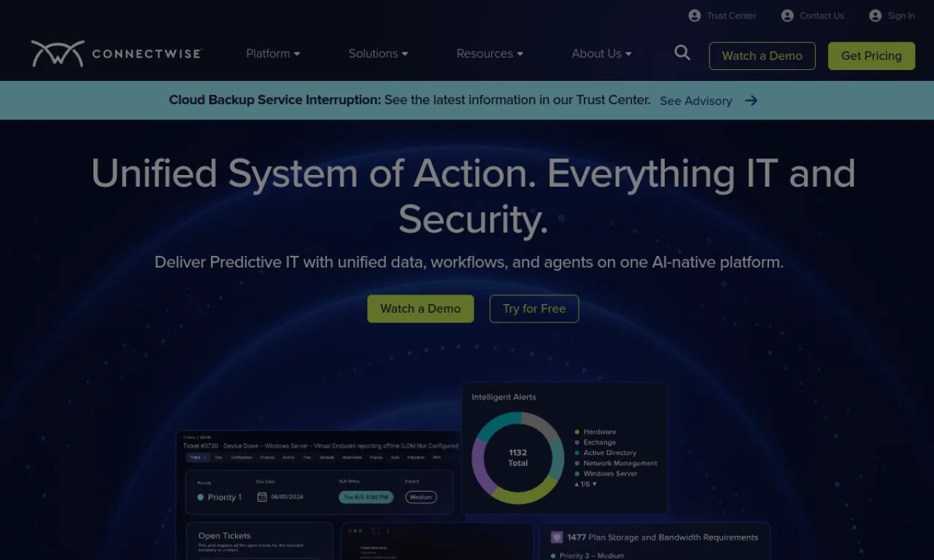This screenshot has width=934, height=560.
Task: Click the down triangle after 1/6
Action: tap(594, 483)
